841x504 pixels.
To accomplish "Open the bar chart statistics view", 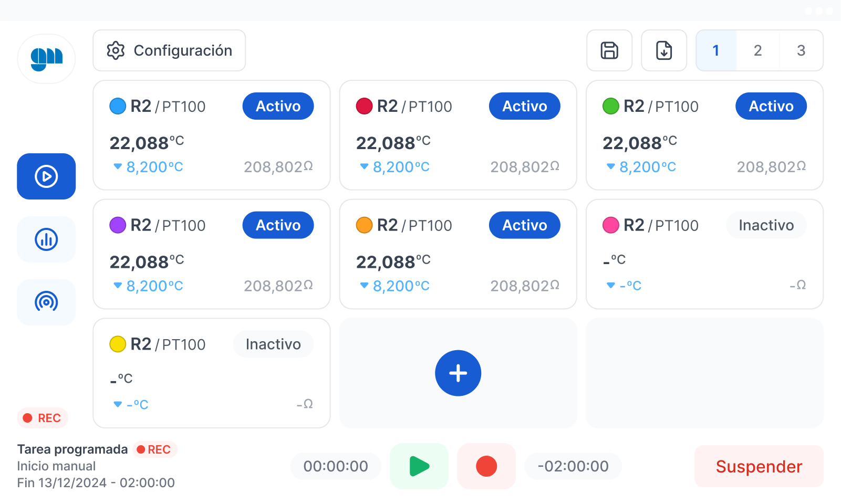I will coord(46,239).
